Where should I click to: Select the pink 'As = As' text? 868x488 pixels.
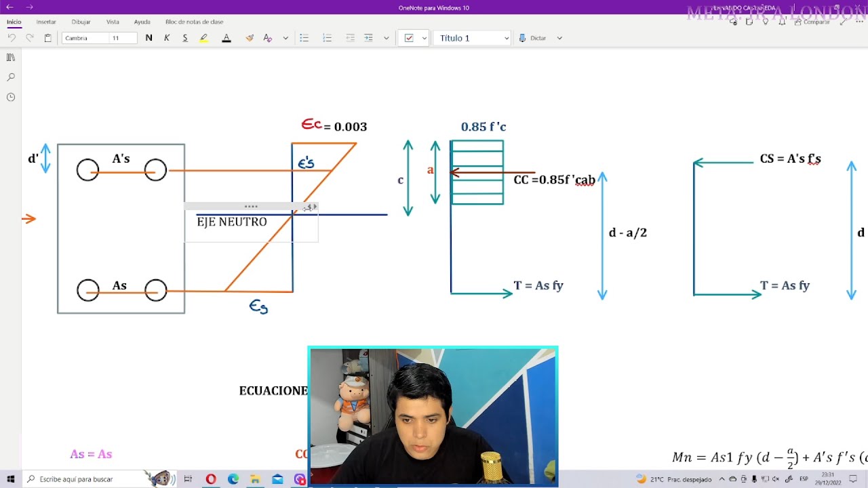tap(91, 454)
